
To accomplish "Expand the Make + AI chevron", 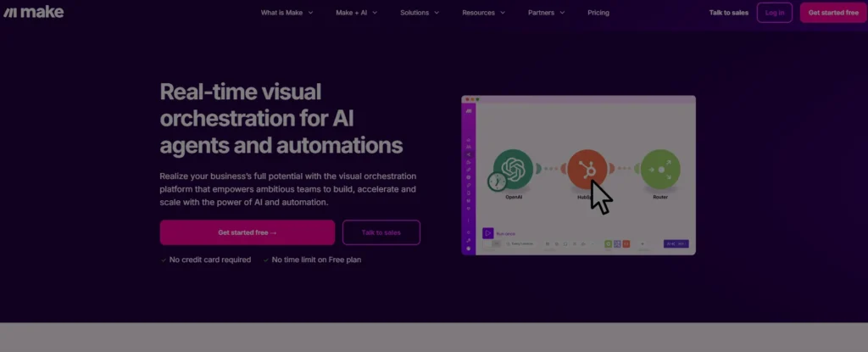I will tap(375, 13).
